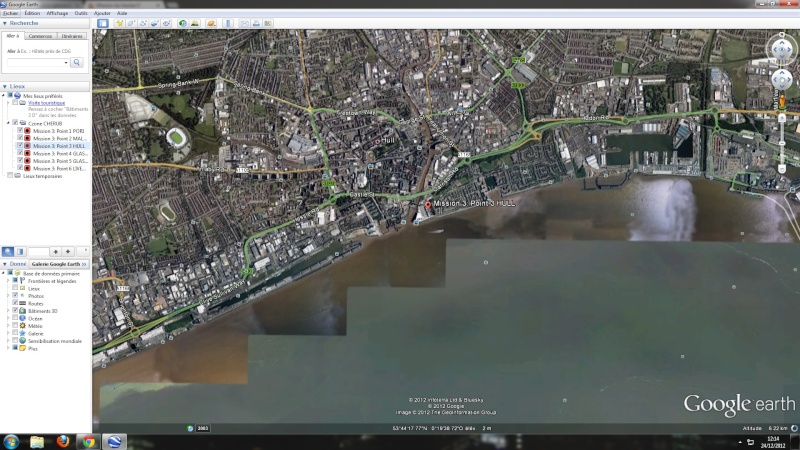Add a path from the toolbar
Screen dimensions: 800x450
coord(143,23)
